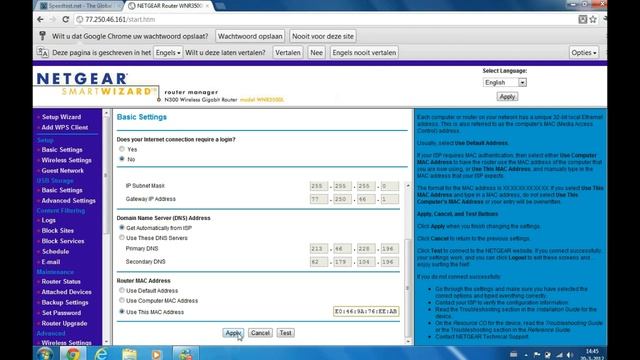Select No for internet login requirement
Screen dimensions: 640x360
[122, 159]
